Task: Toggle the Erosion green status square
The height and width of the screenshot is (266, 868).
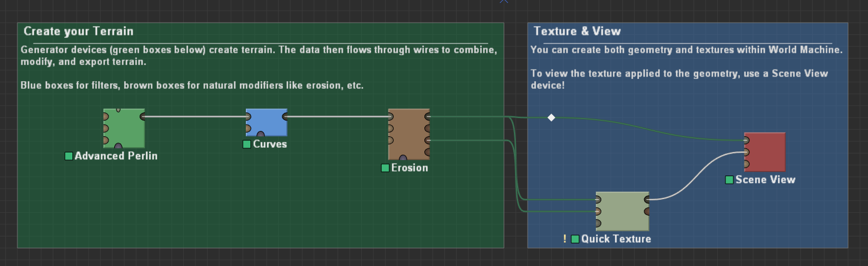Action: 386,168
